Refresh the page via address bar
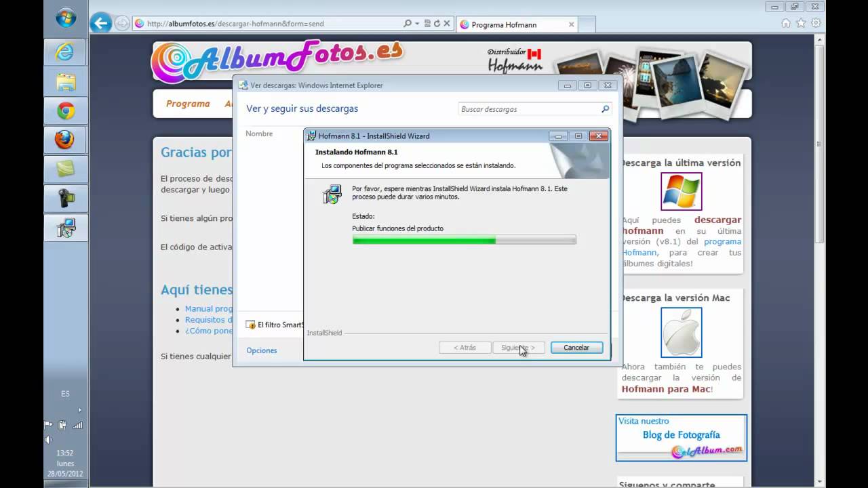The height and width of the screenshot is (488, 868). [x=437, y=24]
